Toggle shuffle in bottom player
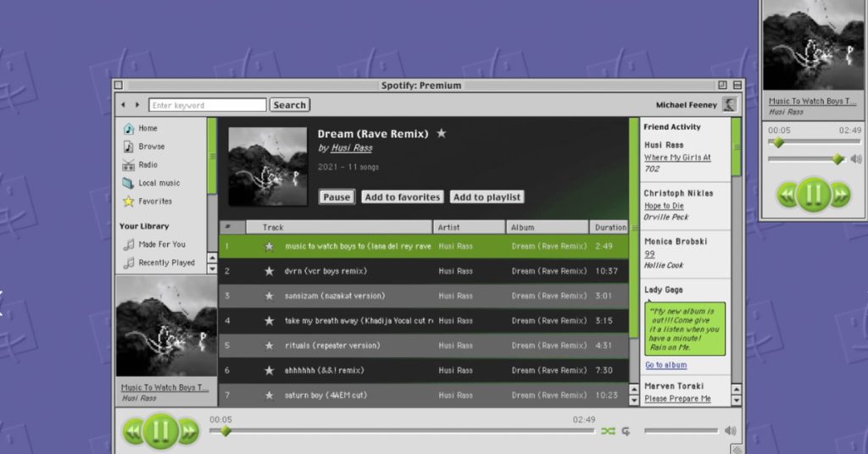 click(608, 431)
